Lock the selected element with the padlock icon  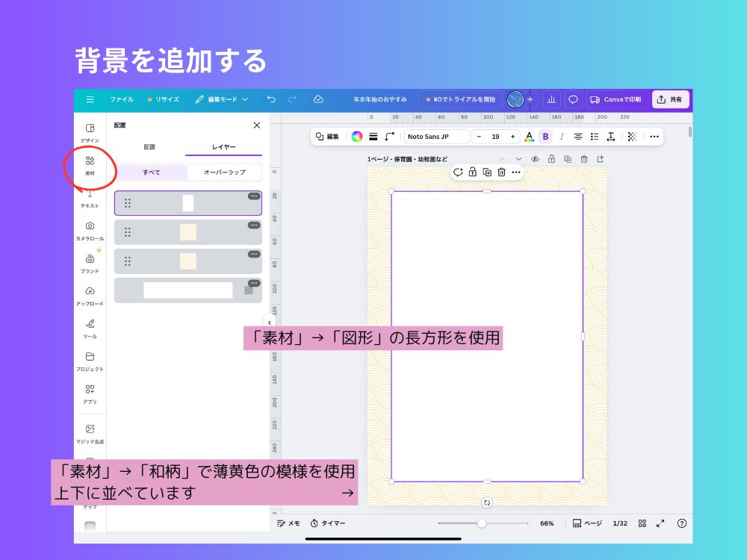474,172
